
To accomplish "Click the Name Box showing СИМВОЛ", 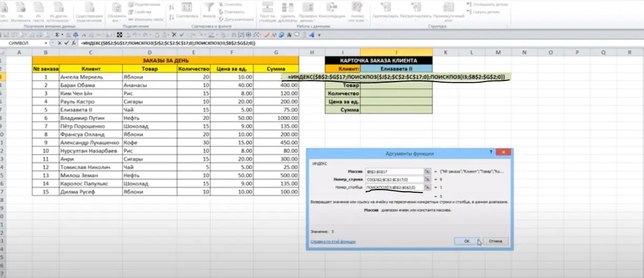I will (22, 43).
